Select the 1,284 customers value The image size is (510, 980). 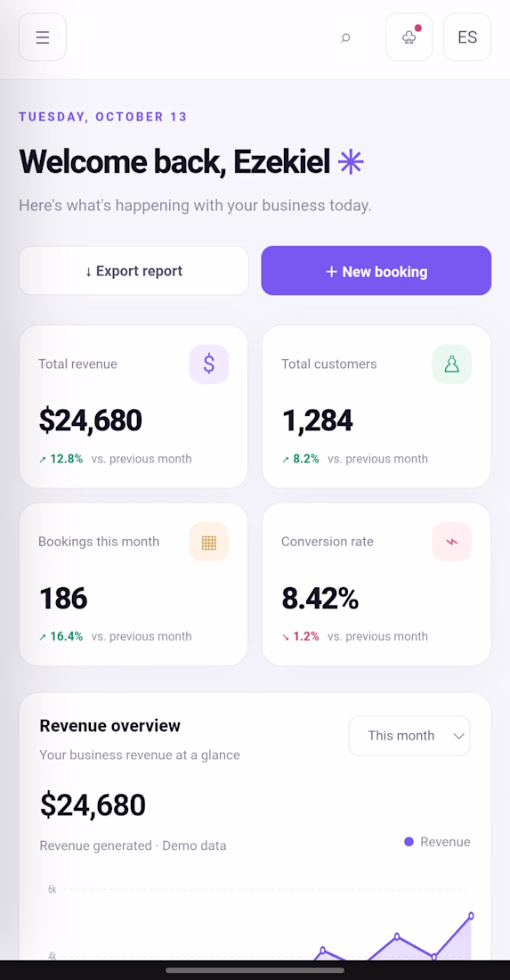coord(317,420)
